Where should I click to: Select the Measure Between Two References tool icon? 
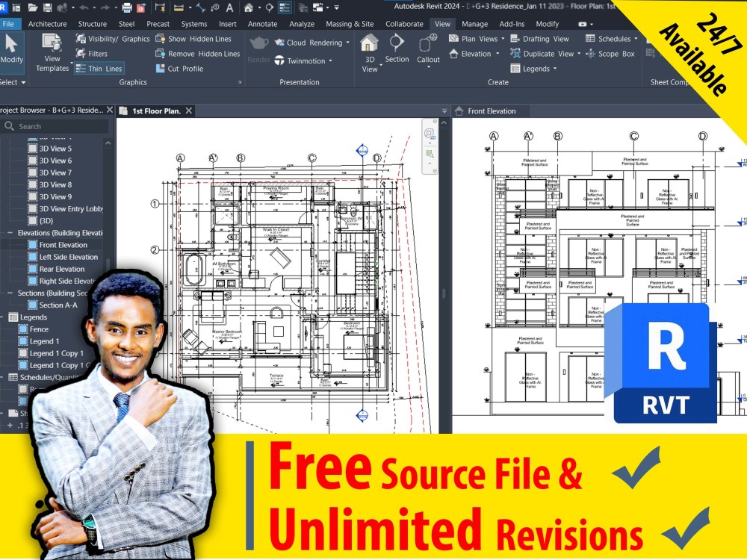(179, 7)
